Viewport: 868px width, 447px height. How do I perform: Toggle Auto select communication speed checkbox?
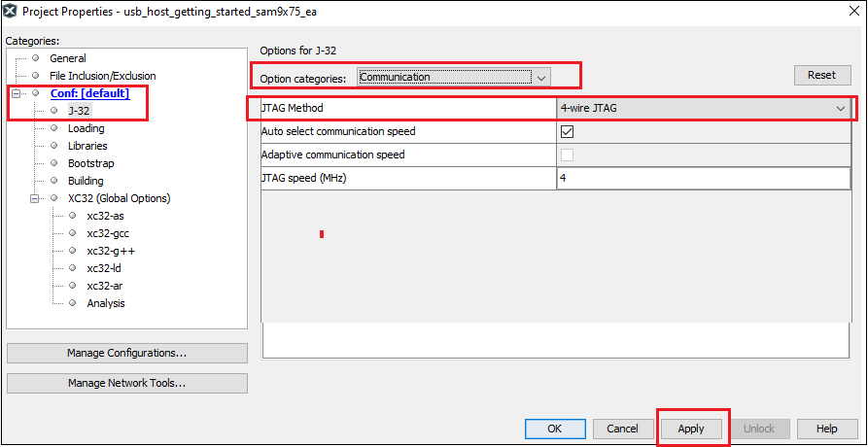(x=567, y=132)
